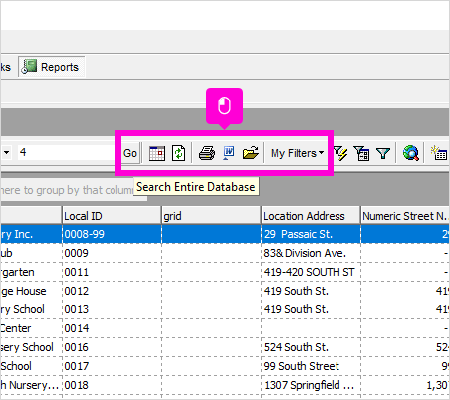
Task: Click the Go button
Action: coord(130,153)
